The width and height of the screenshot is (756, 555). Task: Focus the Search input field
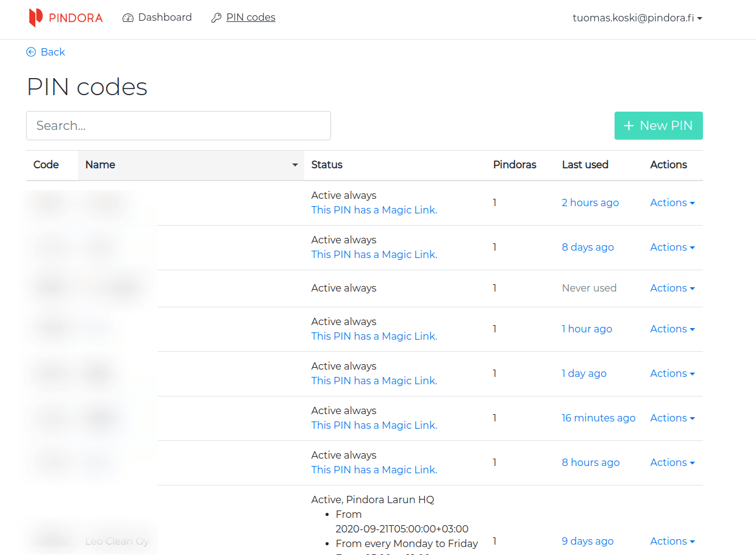(179, 126)
